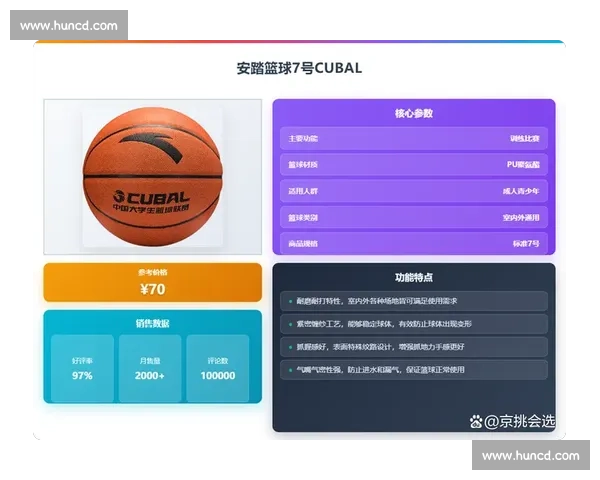
Task: Click the CUBAL logo on the basketball
Action: click(151, 198)
